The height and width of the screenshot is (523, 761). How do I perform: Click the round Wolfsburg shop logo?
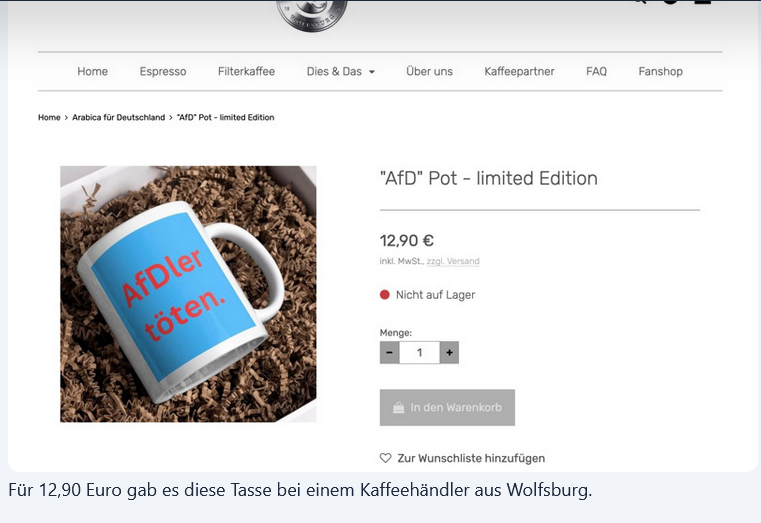[x=312, y=15]
